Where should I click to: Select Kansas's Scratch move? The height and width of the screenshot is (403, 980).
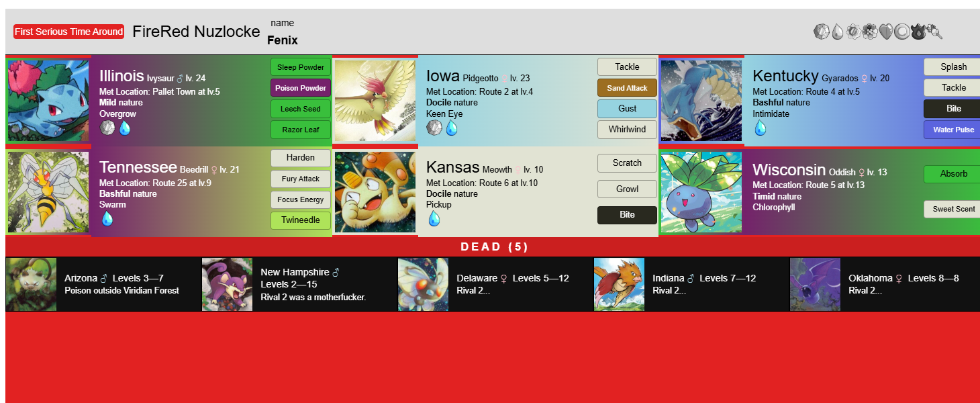(x=627, y=163)
